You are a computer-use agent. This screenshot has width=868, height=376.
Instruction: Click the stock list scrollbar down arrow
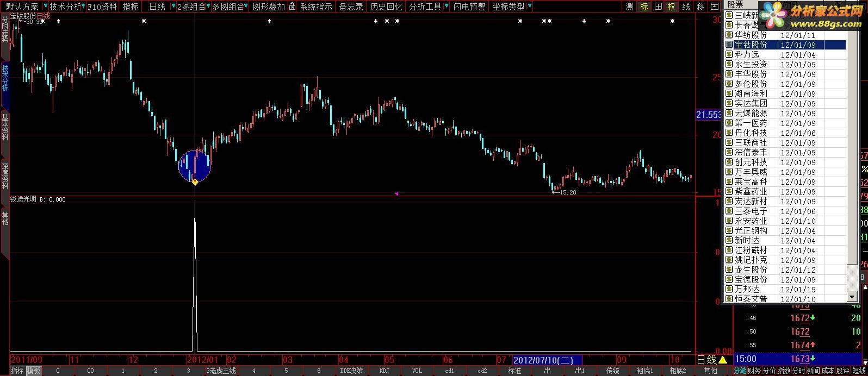pyautogui.click(x=852, y=297)
